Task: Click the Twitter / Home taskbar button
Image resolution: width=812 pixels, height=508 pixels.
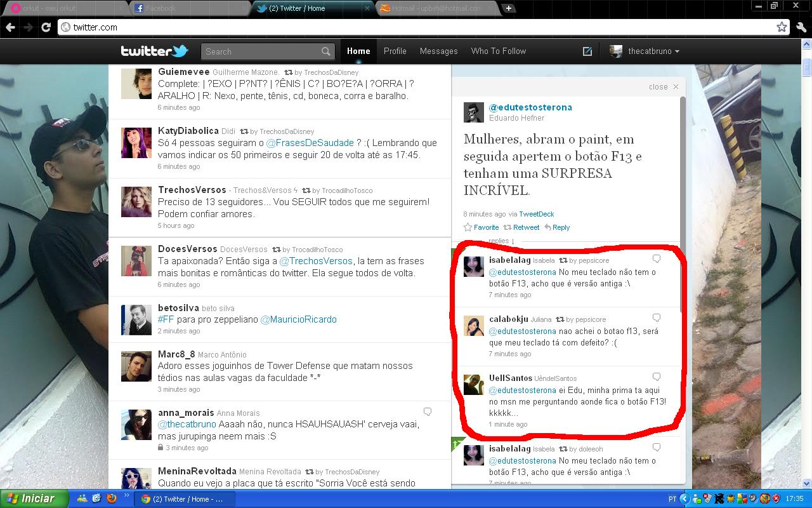Action: coord(185,499)
